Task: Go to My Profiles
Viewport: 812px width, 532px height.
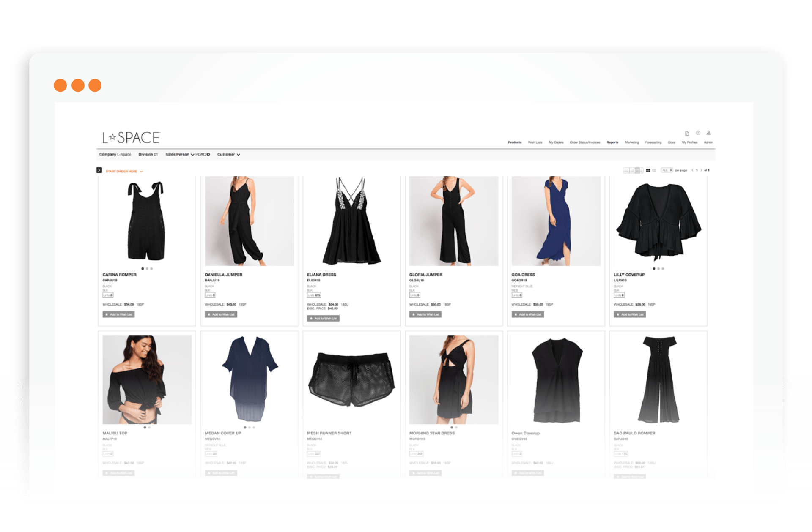Action: coord(689,142)
